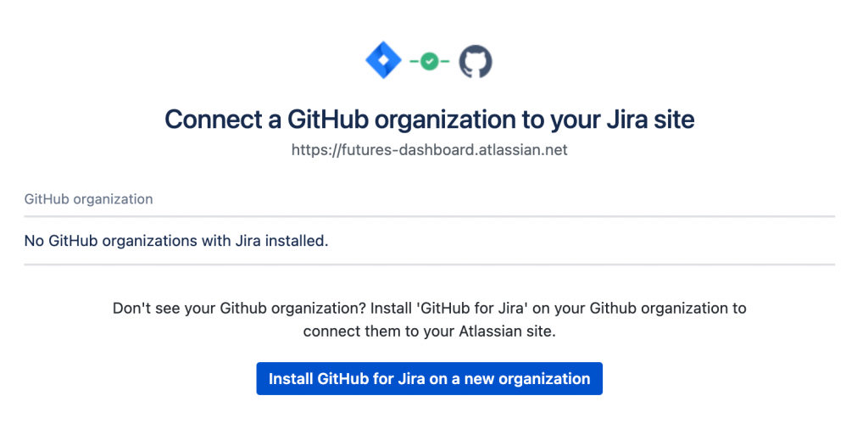Screen dimensions: 868x446
Task: Click the word 'Install' on the blue button
Action: (x=291, y=379)
